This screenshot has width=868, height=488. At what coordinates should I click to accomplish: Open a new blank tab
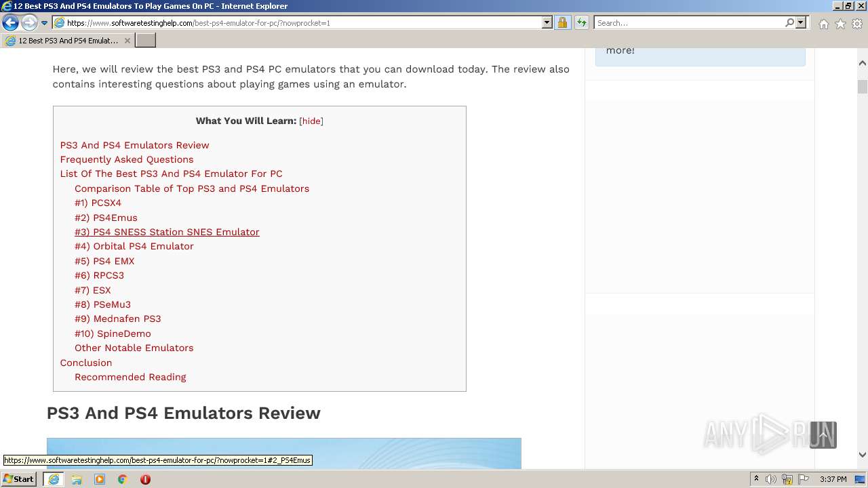[146, 41]
